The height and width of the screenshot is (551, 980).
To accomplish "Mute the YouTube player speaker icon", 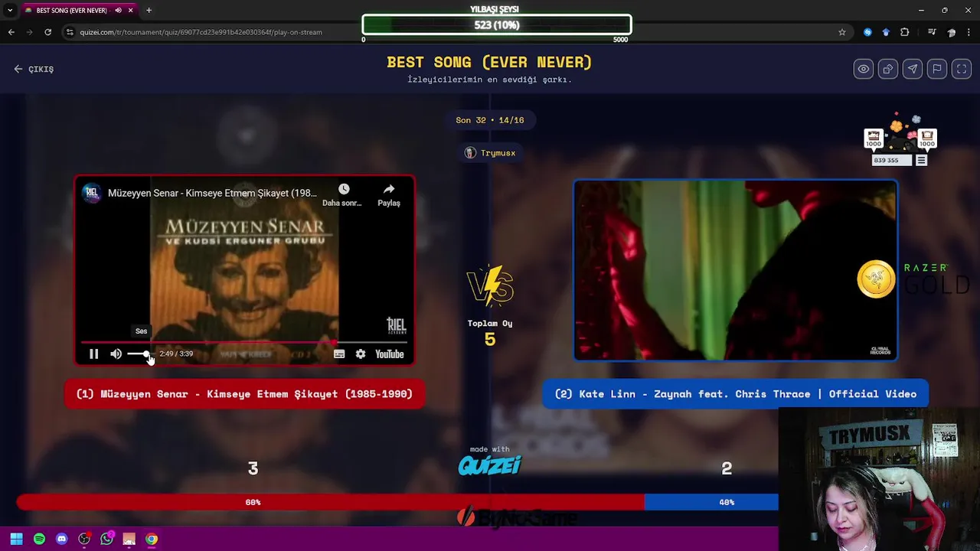I will coord(116,354).
